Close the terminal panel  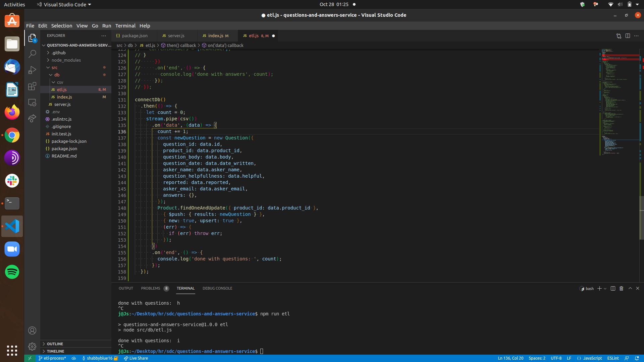point(638,288)
